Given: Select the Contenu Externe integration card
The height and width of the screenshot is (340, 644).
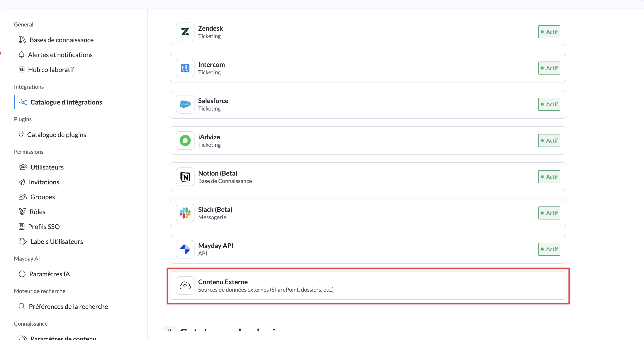Looking at the screenshot, I should [368, 285].
